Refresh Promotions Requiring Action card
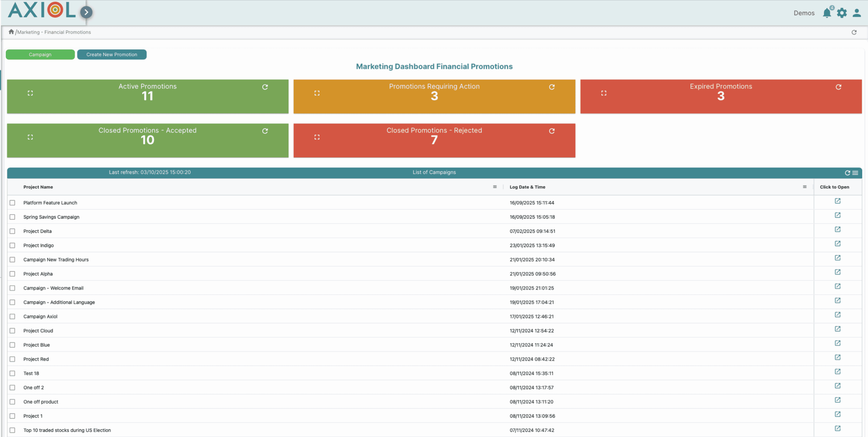This screenshot has height=437, width=868. click(x=552, y=87)
